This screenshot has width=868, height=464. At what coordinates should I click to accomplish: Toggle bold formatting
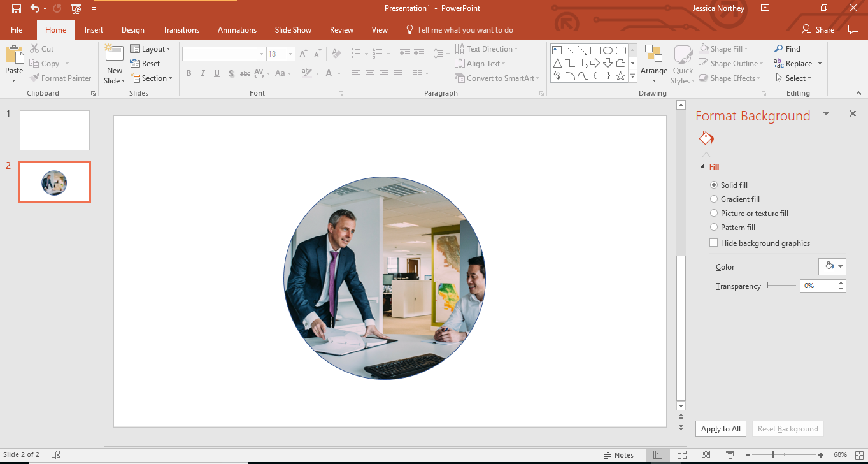coord(189,73)
